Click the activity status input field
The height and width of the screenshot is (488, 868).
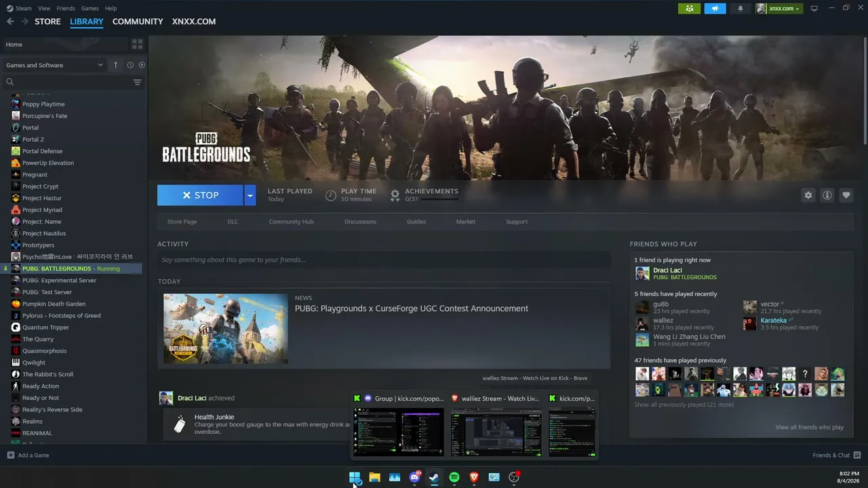click(384, 260)
